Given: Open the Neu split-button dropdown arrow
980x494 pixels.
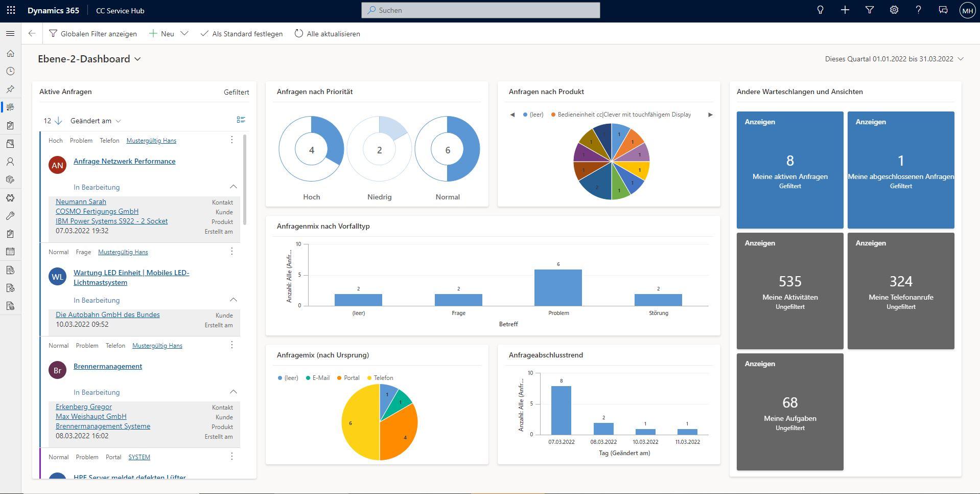Looking at the screenshot, I should [x=184, y=34].
